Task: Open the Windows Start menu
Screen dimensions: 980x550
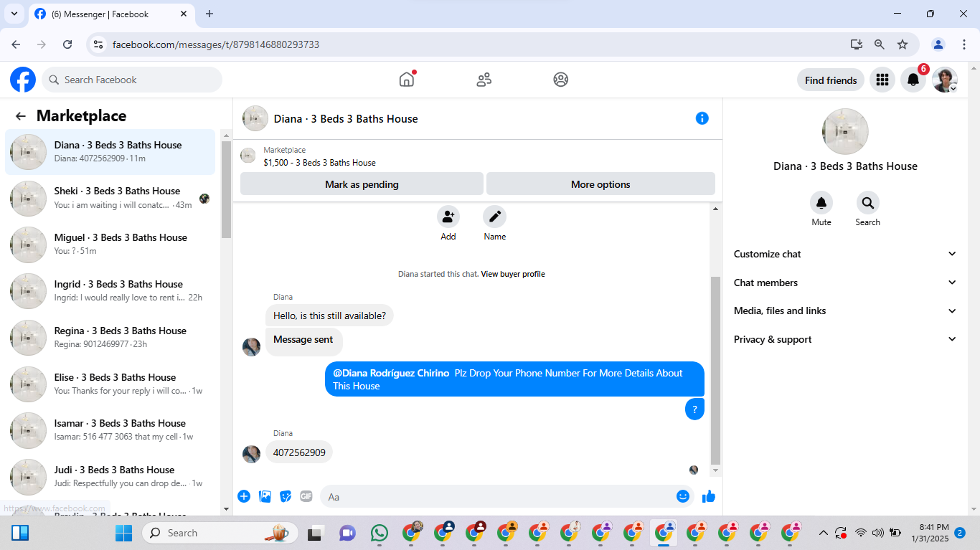Action: click(123, 533)
